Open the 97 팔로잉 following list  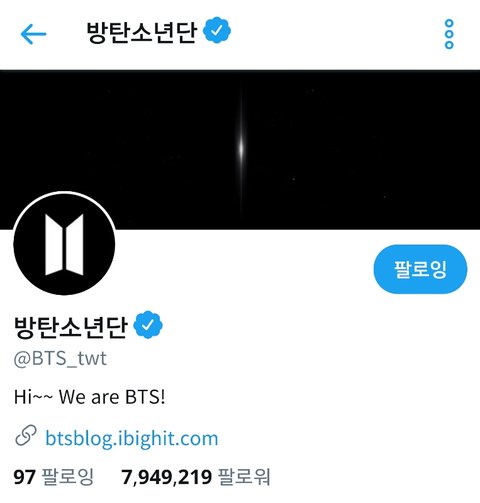[54, 477]
